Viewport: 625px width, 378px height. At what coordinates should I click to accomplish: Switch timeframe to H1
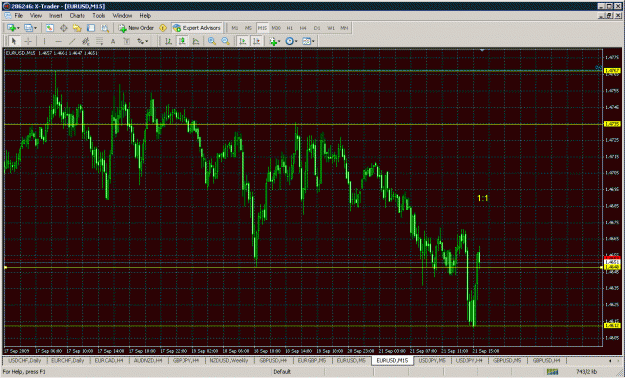[x=289, y=28]
